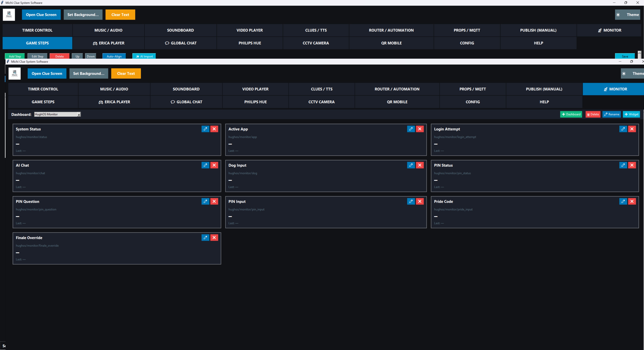Remove the PIN Status widget via X
644x350 pixels.
pyautogui.click(x=632, y=165)
